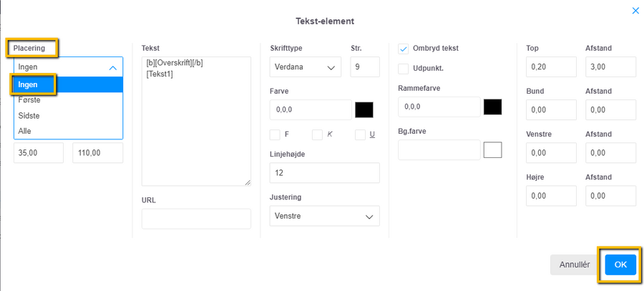Select Sidste in the Placering list
This screenshot has width=644, height=291.
click(x=30, y=115)
